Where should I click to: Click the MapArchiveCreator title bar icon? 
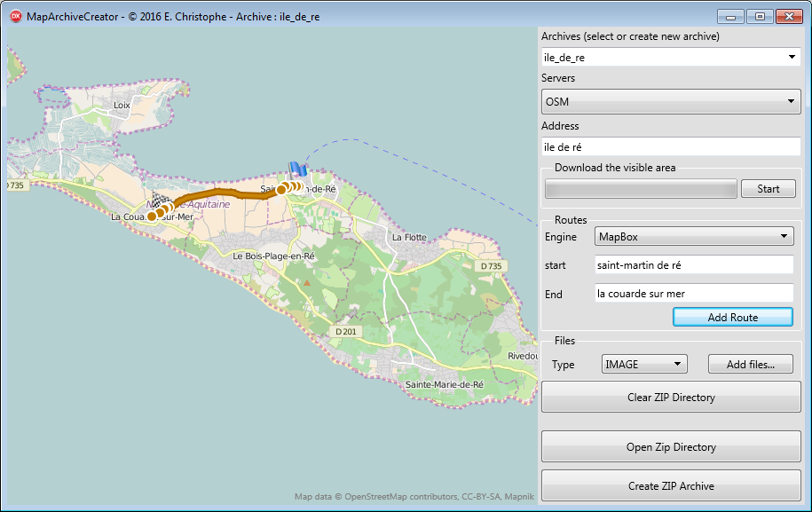pyautogui.click(x=15, y=17)
